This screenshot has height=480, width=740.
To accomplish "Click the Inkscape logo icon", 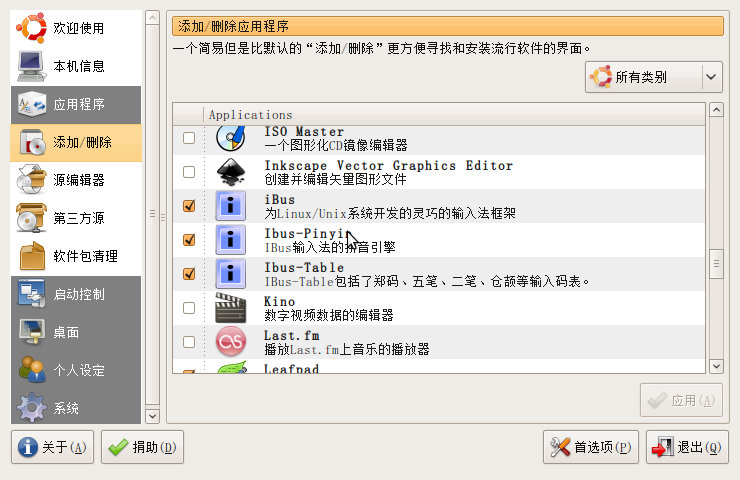I will click(x=231, y=172).
